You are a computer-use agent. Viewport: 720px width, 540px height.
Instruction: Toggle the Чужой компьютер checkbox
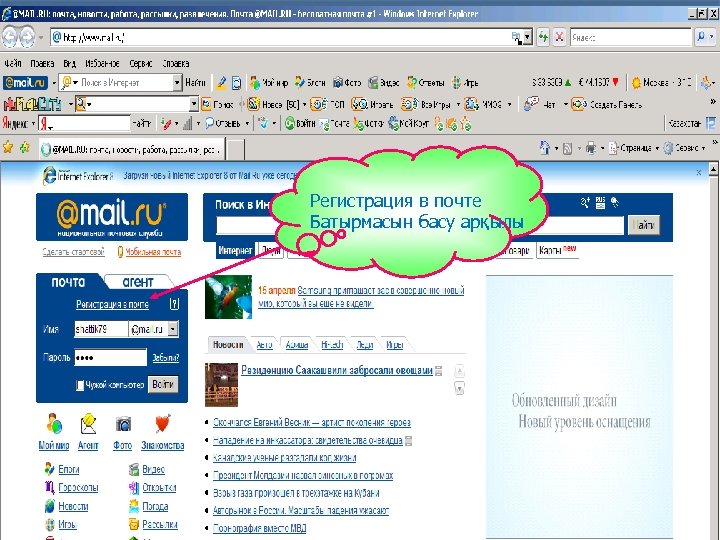tap(80, 385)
